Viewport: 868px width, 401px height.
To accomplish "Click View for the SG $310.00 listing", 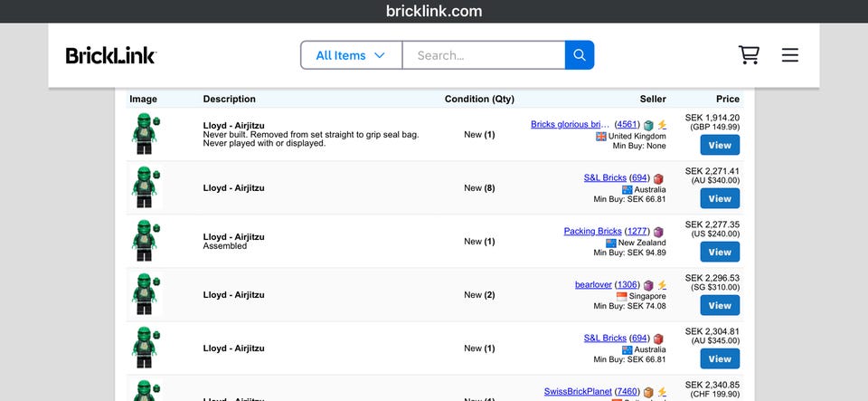I will point(720,305).
